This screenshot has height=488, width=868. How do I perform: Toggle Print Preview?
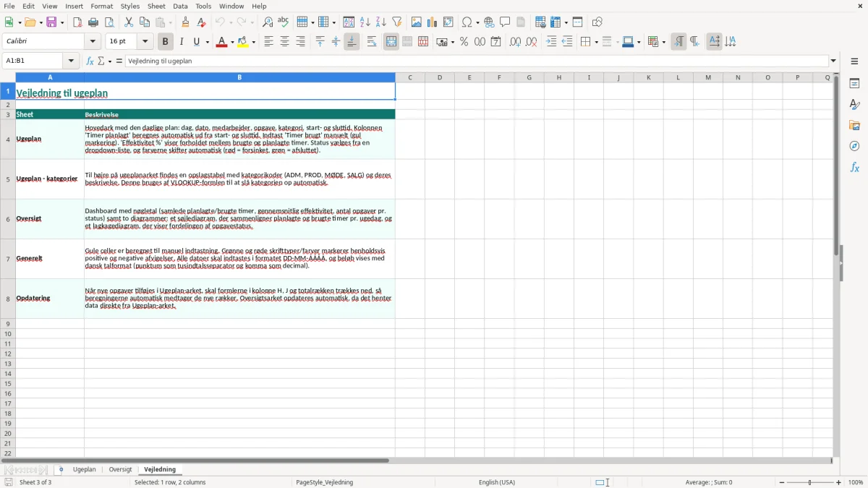109,22
